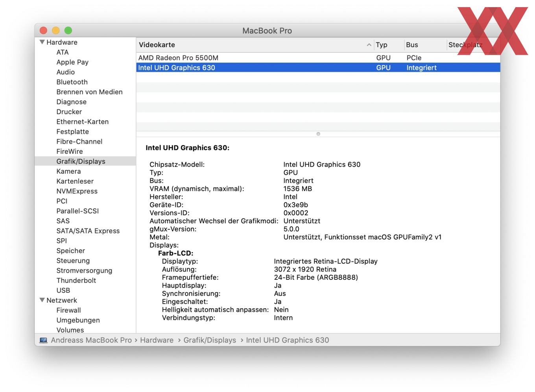Open the Festplatte entry
The width and height of the screenshot is (535, 392).
pos(72,131)
